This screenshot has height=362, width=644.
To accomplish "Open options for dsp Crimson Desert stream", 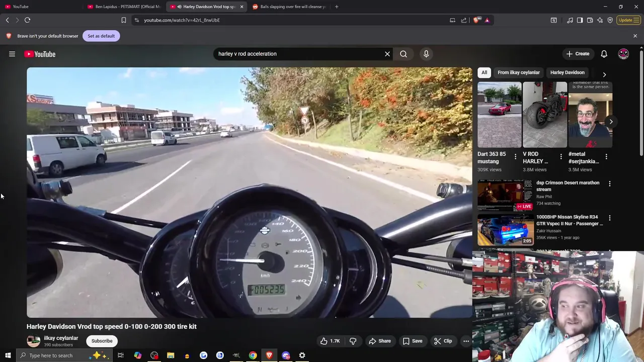I will coord(610,184).
